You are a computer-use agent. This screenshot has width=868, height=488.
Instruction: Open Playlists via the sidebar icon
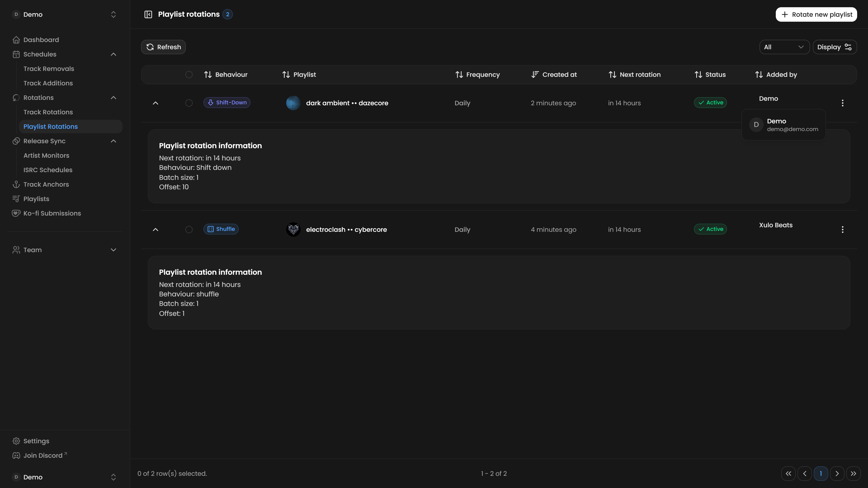point(16,199)
